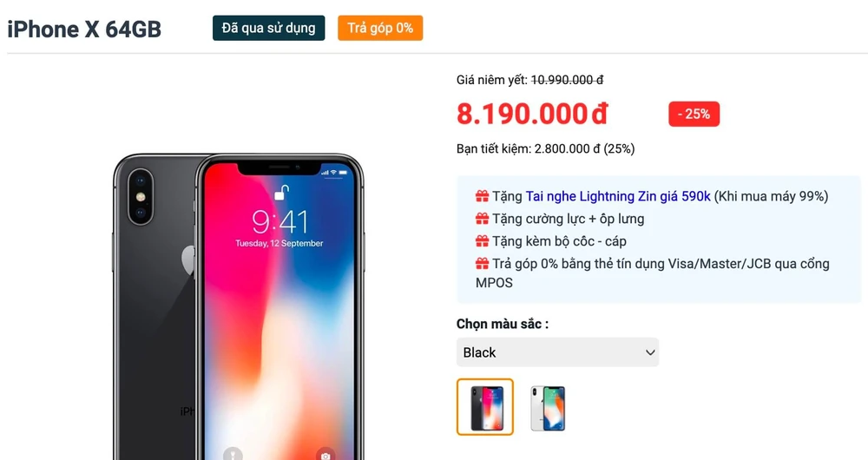Click the rear dual camera on the phone image

(141, 196)
